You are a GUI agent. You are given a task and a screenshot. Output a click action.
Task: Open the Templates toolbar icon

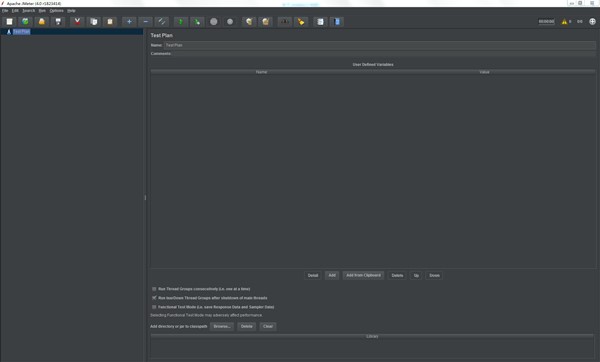(x=25, y=22)
